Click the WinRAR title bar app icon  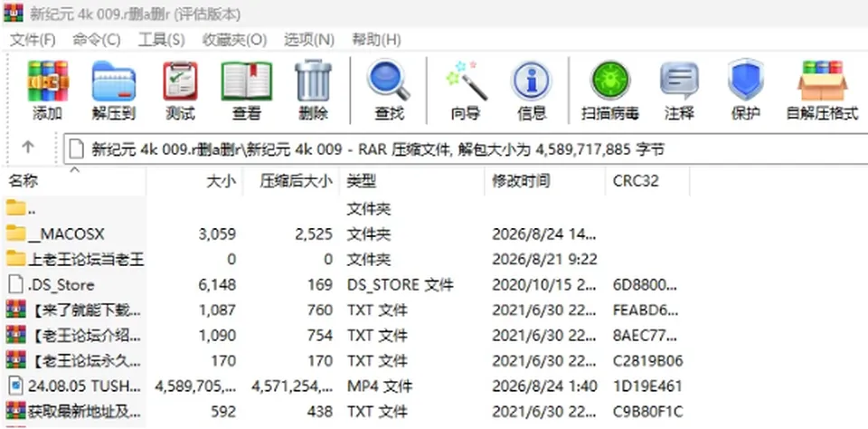[14, 13]
